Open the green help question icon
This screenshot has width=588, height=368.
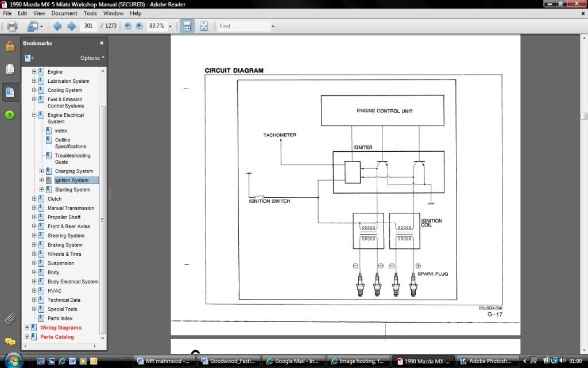click(10, 115)
